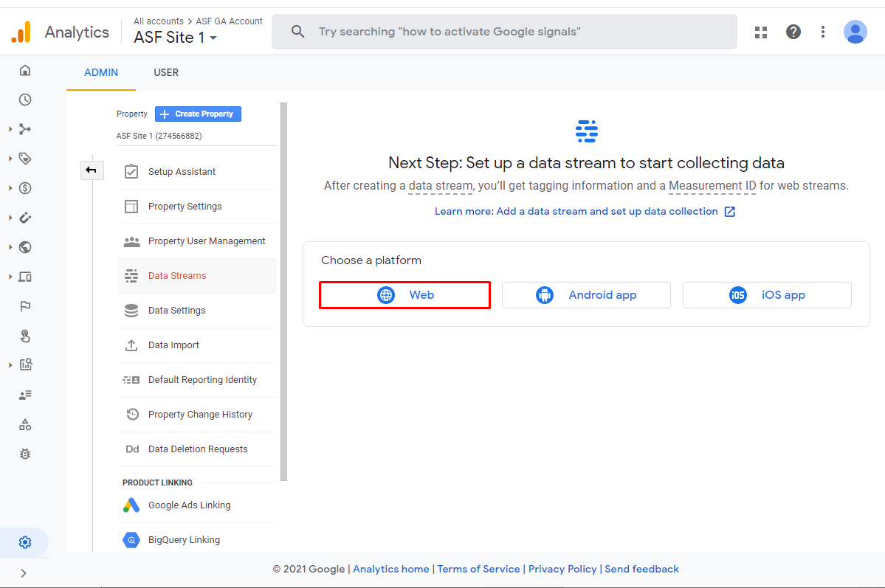The width and height of the screenshot is (885, 588).
Task: Click the Measurement ID tooltip term
Action: [x=712, y=186]
